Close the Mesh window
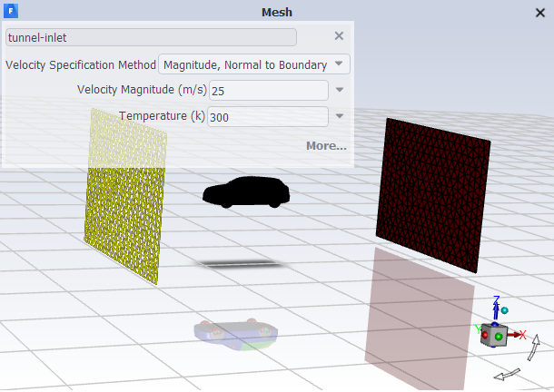 tap(539, 13)
